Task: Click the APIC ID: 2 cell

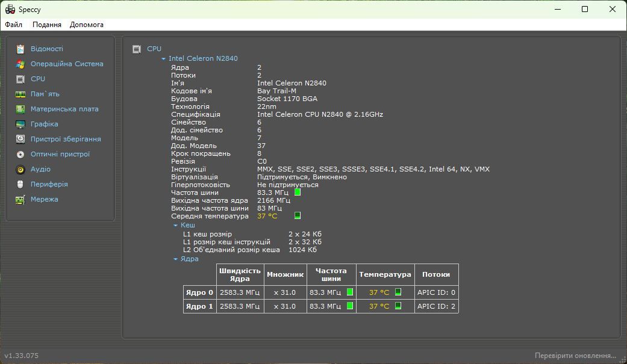Action: 436,306
